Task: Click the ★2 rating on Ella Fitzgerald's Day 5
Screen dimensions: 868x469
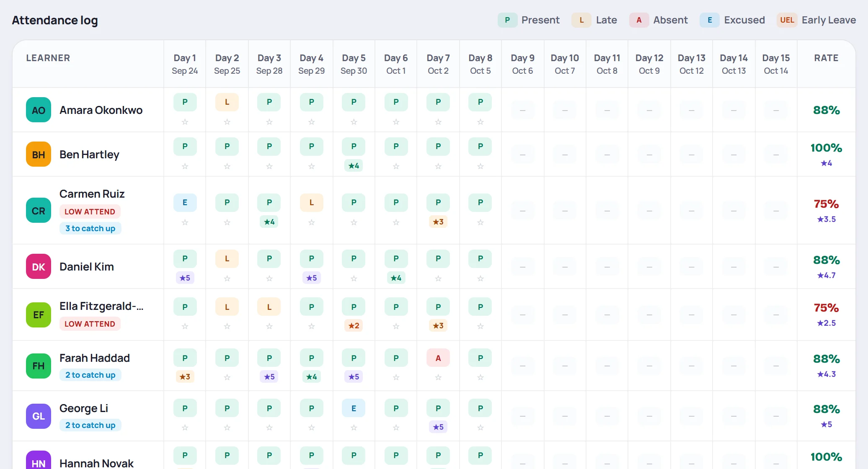Action: [354, 326]
